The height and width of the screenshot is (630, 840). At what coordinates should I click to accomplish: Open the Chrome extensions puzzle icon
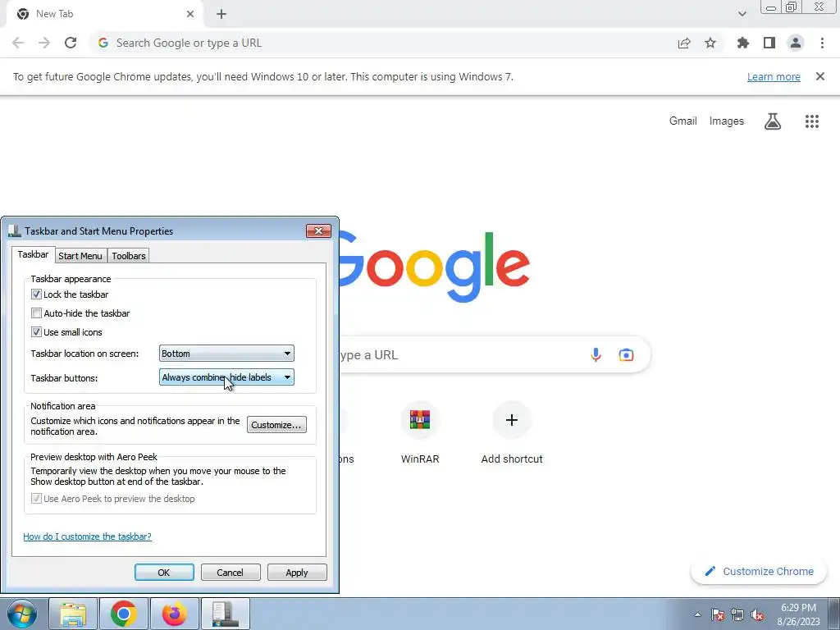(743, 43)
